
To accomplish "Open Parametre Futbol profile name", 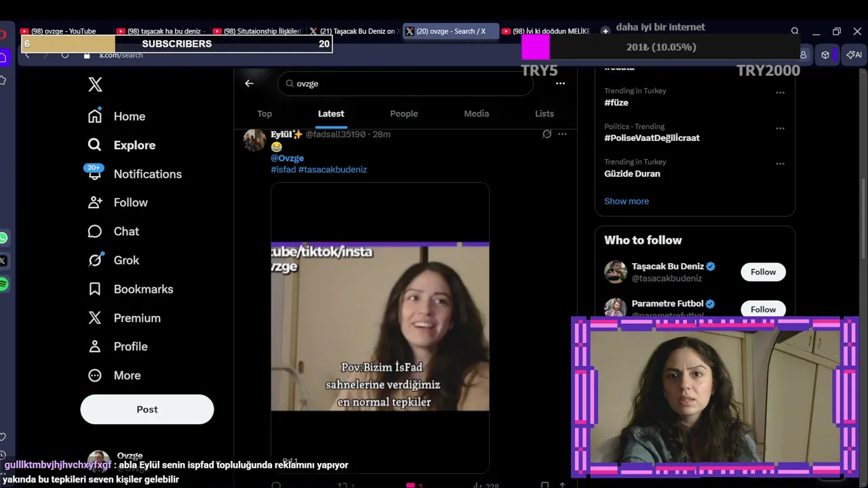I will 668,304.
